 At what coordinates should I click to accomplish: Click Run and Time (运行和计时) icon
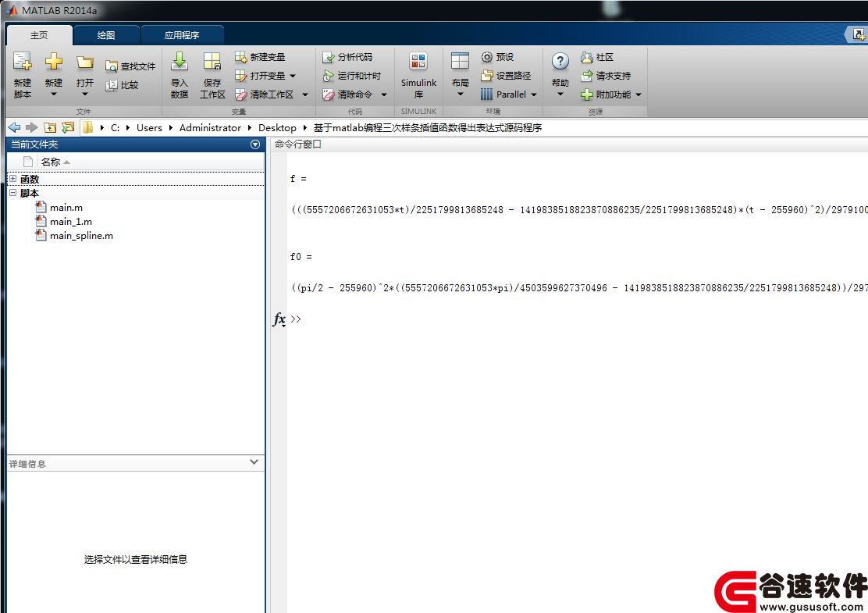pyautogui.click(x=329, y=76)
